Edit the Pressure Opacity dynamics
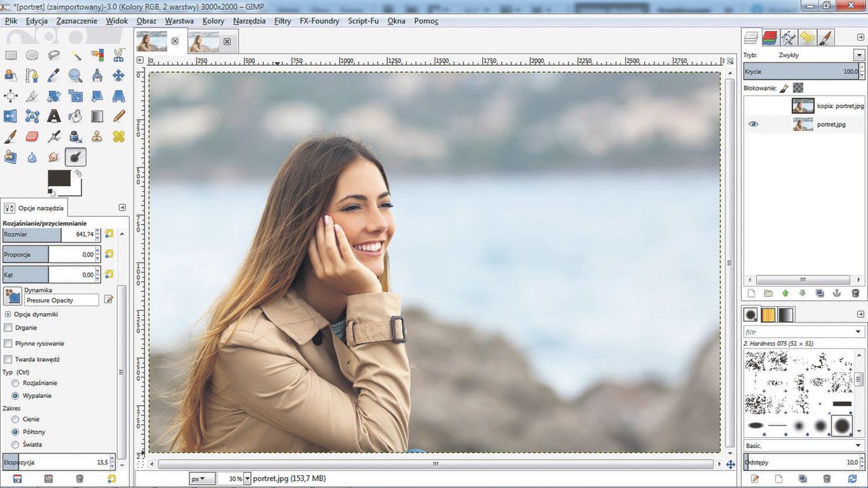Screen dimensions: 868x488 (x=108, y=300)
